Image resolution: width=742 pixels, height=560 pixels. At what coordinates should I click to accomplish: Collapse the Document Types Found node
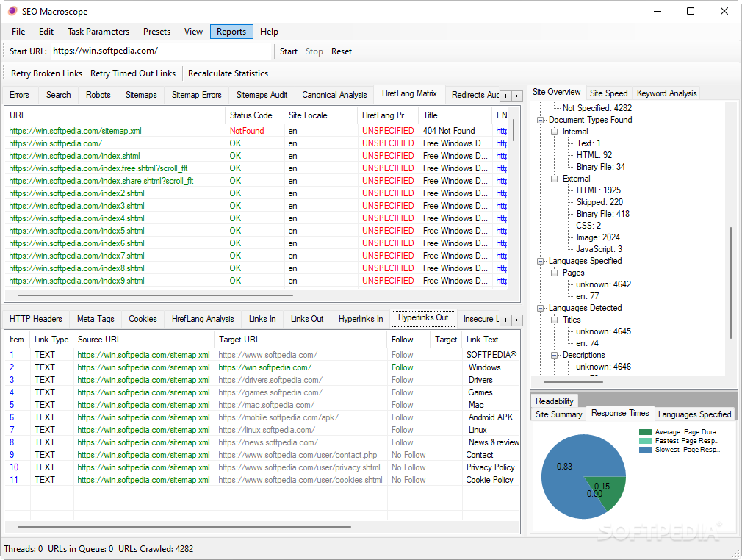coord(540,121)
